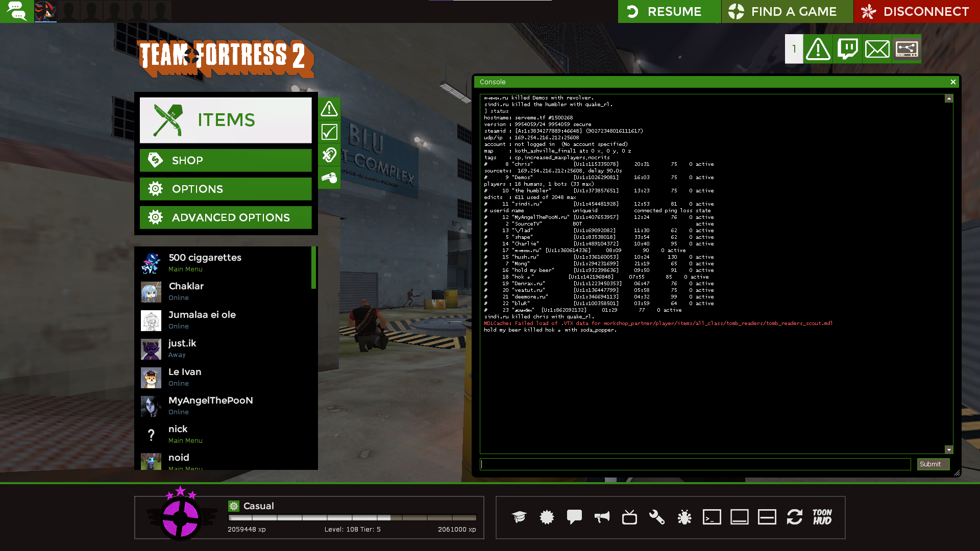980x551 pixels.
Task: Focus the console command input field
Action: (695, 464)
